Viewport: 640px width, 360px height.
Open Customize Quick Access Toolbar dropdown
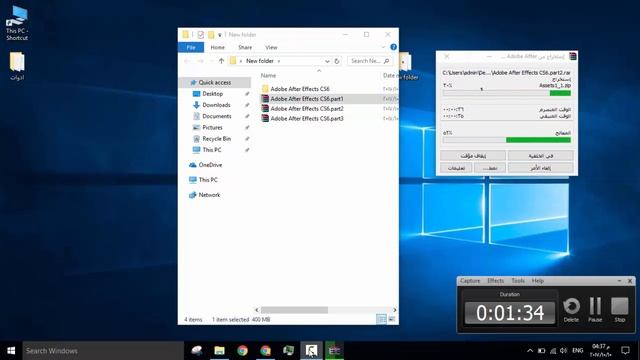[x=220, y=35]
